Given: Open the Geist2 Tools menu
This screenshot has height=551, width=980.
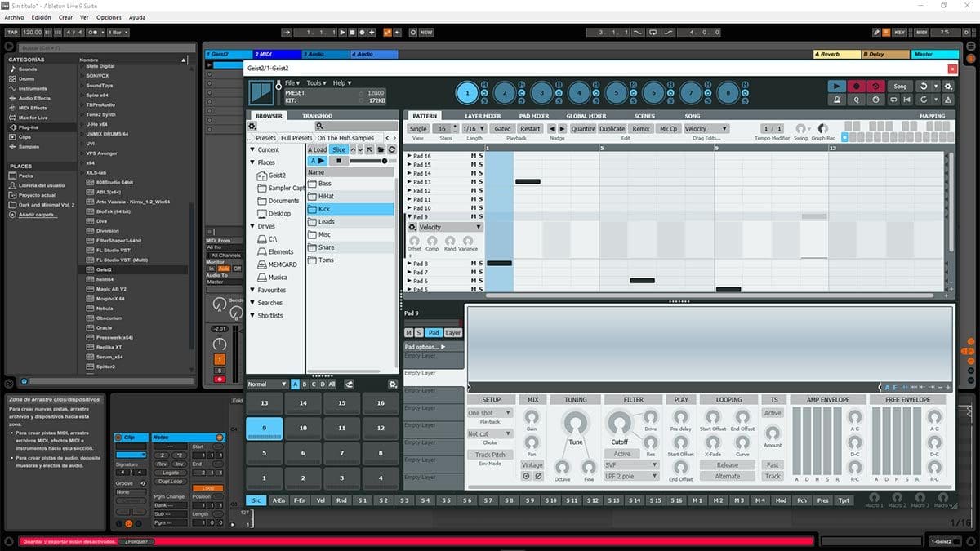Looking at the screenshot, I should click(x=315, y=83).
